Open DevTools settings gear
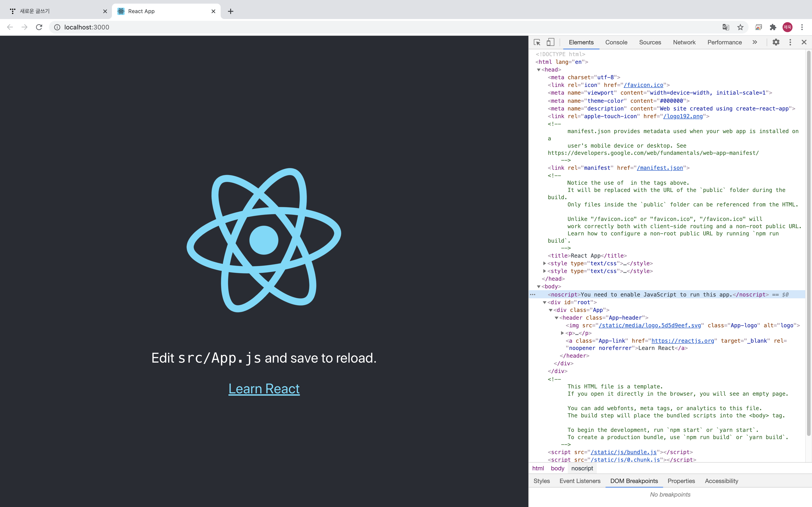Image resolution: width=812 pixels, height=507 pixels. coord(776,42)
